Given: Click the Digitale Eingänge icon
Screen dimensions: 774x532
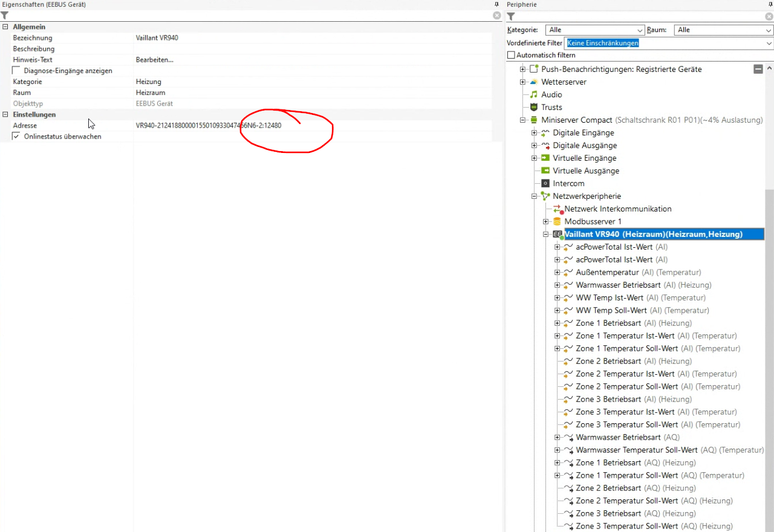Looking at the screenshot, I should coord(545,132).
